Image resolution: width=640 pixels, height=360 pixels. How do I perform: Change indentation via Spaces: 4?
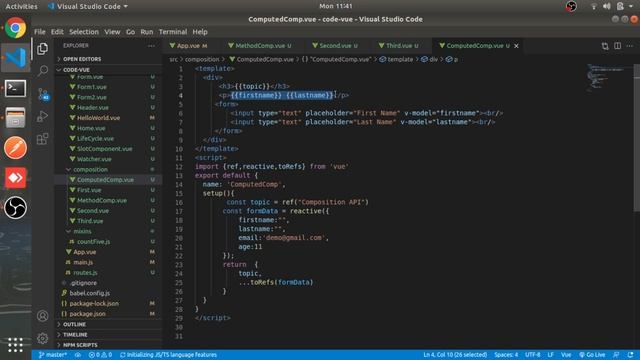point(506,355)
